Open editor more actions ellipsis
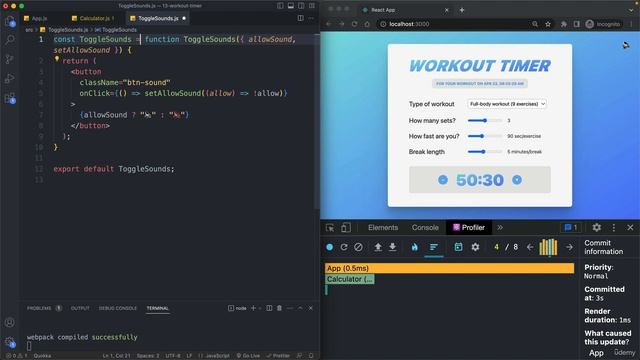This screenshot has height=360, width=640. coord(311,18)
